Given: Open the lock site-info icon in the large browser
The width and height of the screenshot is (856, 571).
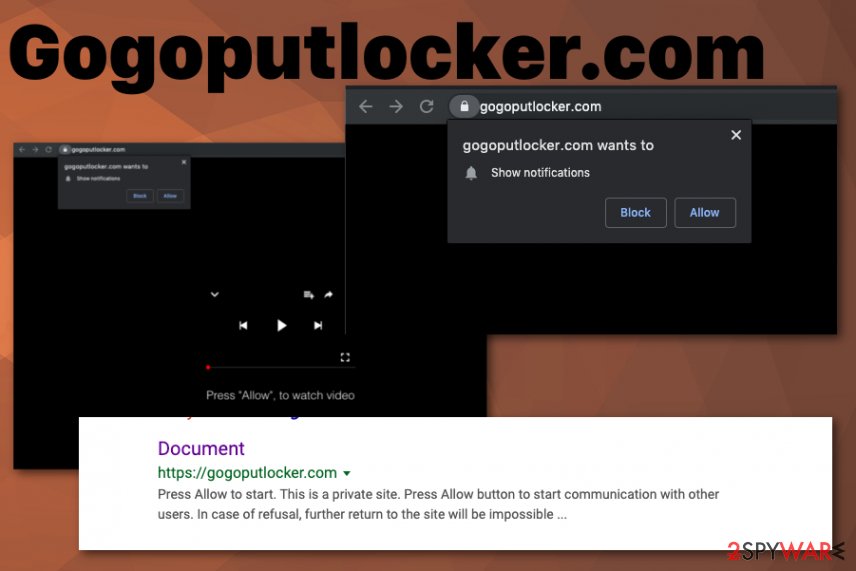Looking at the screenshot, I should pos(464,106).
